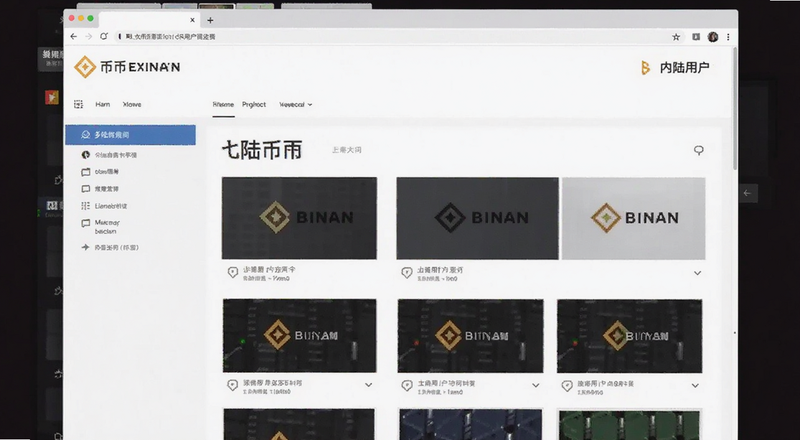Click the page vertical scrollbar

click(735, 108)
